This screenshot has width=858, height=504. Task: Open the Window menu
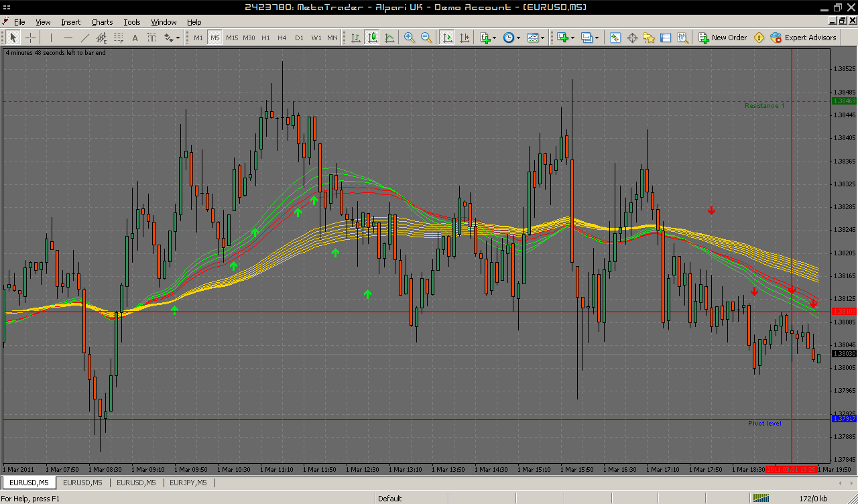pos(164,22)
